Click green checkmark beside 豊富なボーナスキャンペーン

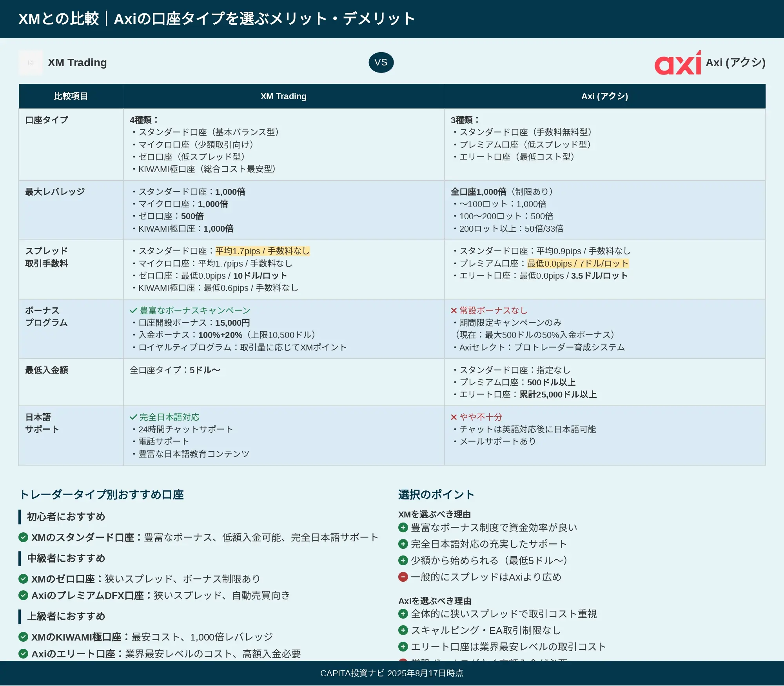click(x=133, y=311)
